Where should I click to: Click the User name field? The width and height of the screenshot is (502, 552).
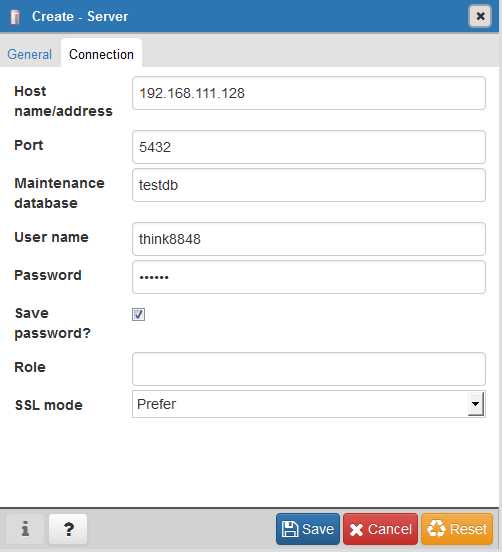click(309, 239)
